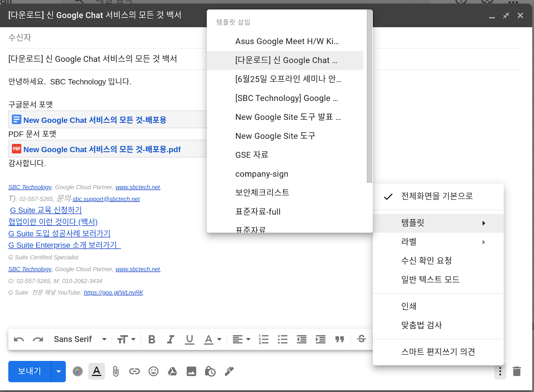Insert company-sign template

(x=285, y=174)
